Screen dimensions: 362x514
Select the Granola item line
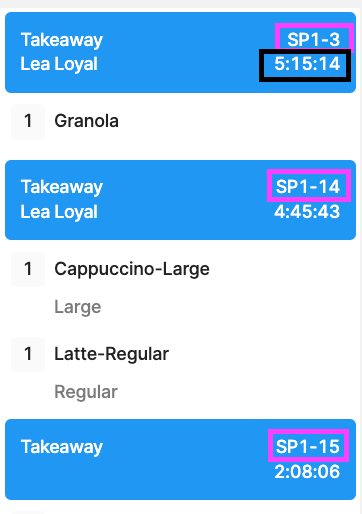pyautogui.click(x=180, y=121)
